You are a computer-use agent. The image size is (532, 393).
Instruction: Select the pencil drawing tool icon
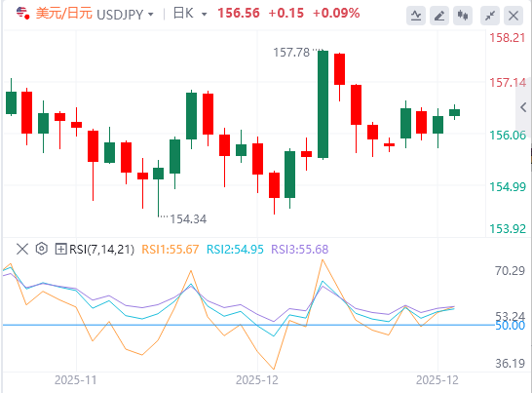439,16
